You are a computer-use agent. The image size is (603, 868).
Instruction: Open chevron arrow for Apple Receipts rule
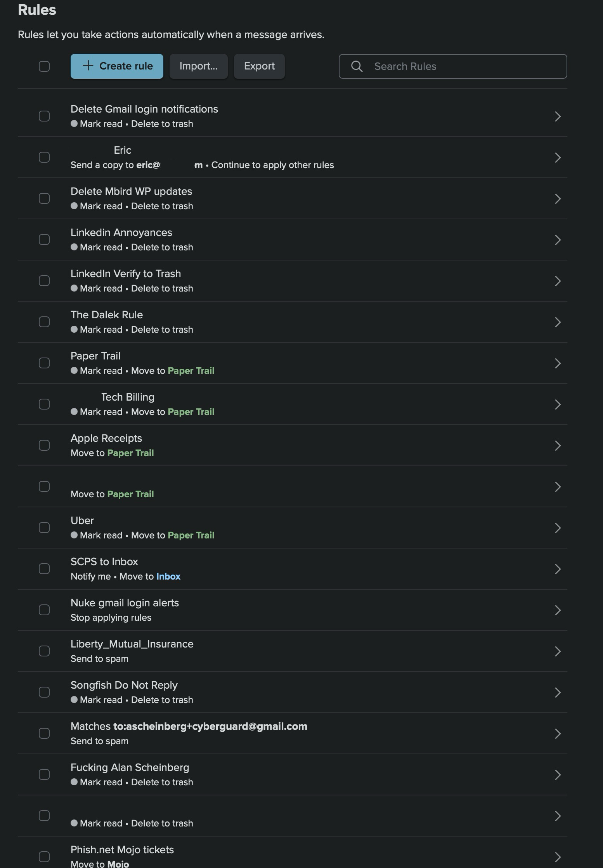558,446
